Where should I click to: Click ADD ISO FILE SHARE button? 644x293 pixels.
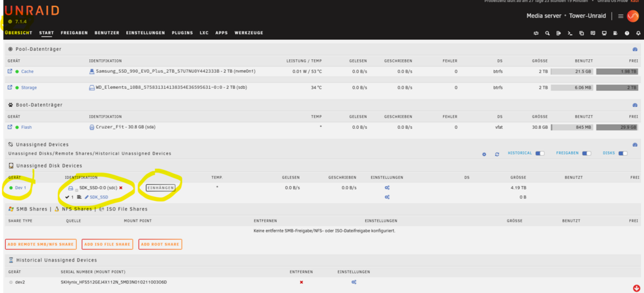point(107,244)
